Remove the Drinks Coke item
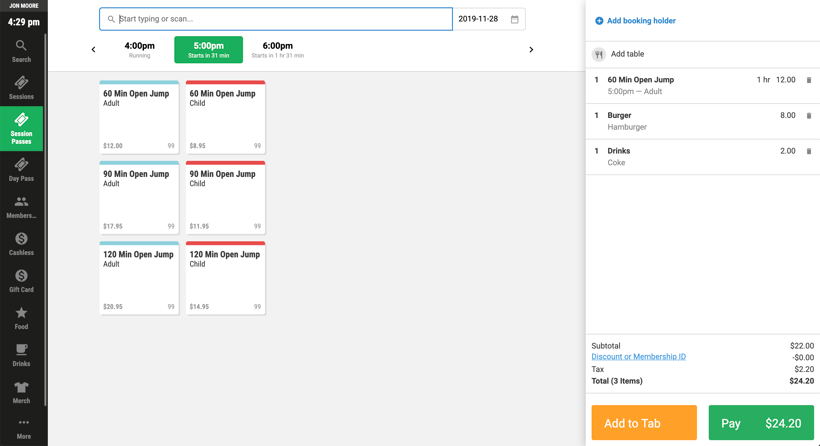This screenshot has width=820, height=446. (808, 151)
